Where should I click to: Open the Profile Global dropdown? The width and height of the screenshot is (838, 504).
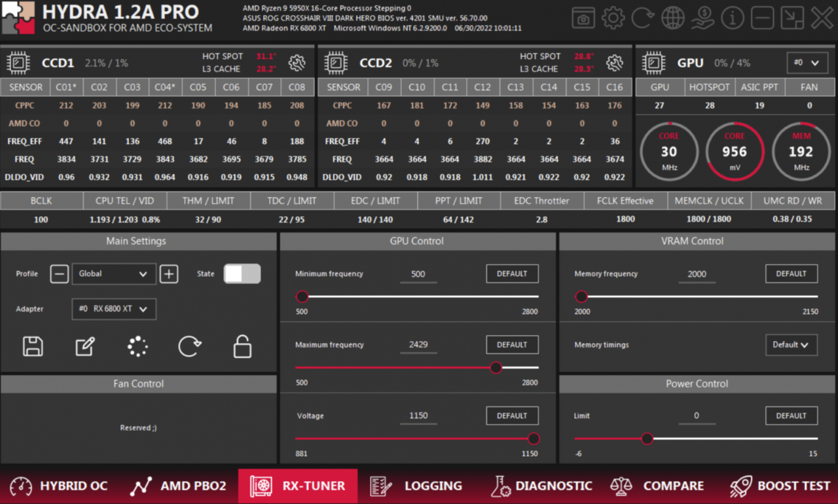(x=113, y=274)
